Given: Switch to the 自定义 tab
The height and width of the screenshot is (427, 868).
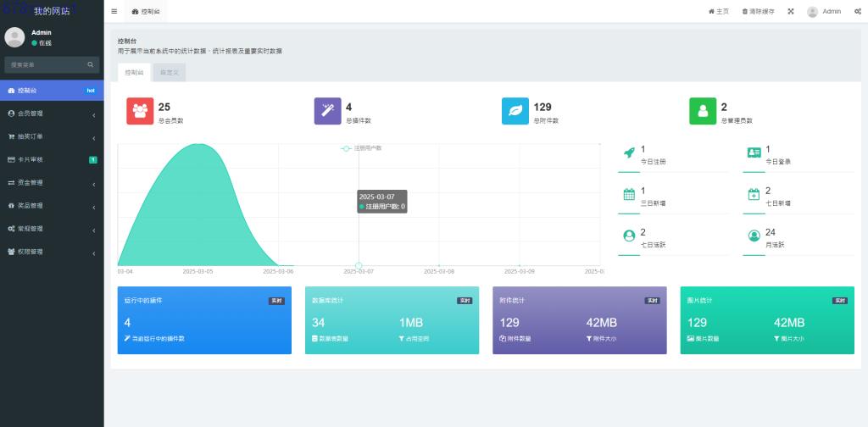Looking at the screenshot, I should click(x=169, y=73).
